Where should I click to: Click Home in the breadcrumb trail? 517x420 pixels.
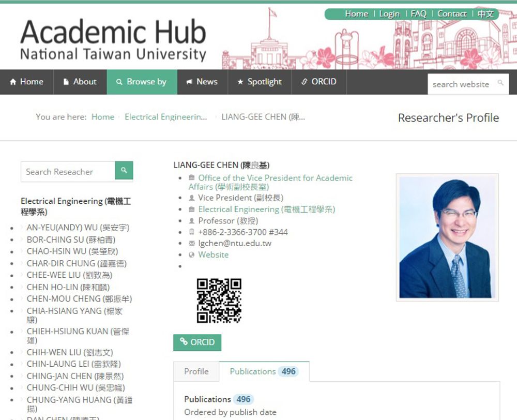(103, 117)
